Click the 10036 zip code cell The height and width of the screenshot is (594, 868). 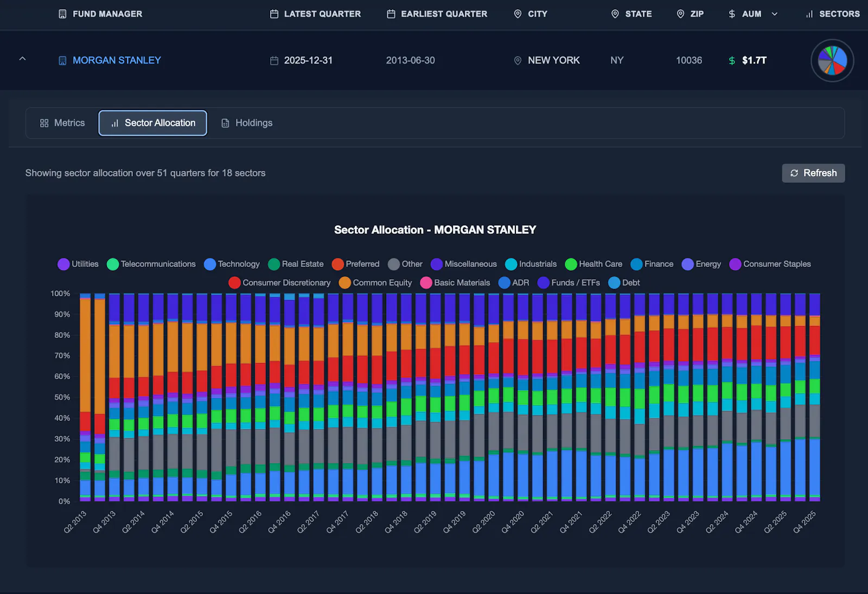click(689, 60)
